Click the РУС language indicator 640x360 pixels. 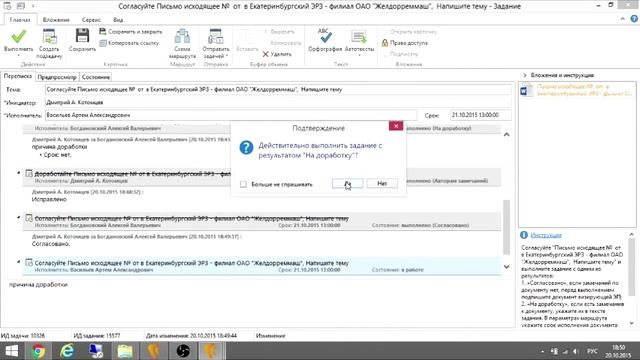pos(592,351)
